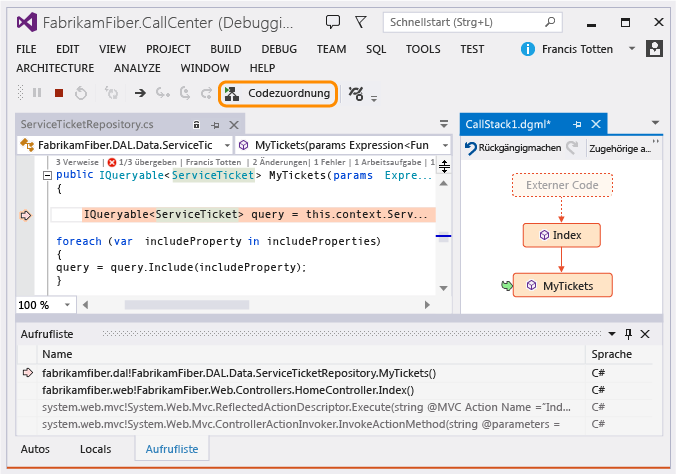Click Zugehörige a... in code map toolbar
This screenshot has height=474, width=676.
tap(620, 149)
